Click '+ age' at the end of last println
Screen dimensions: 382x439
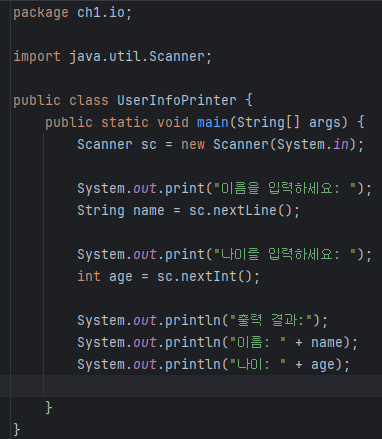click(315, 365)
